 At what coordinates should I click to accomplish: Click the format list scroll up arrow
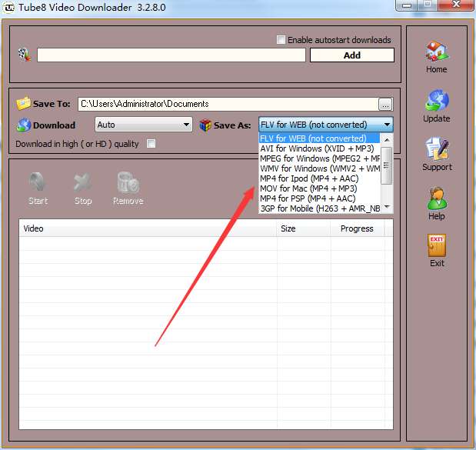(x=387, y=140)
